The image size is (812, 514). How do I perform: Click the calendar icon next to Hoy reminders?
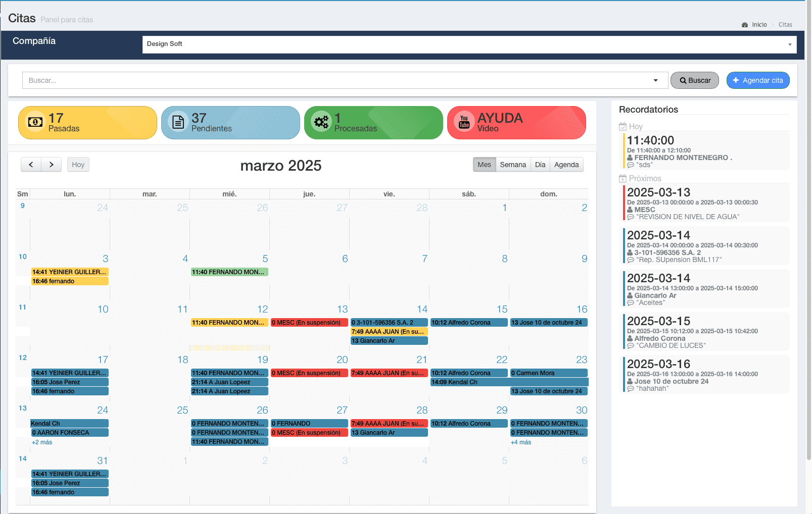(623, 127)
